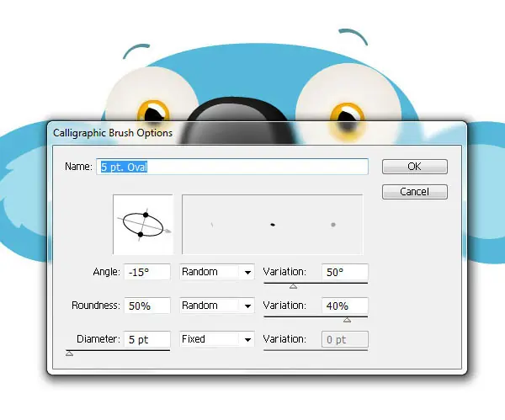Viewport: 505px width, 420px height.
Task: Click the brush Name text field
Action: (232, 167)
